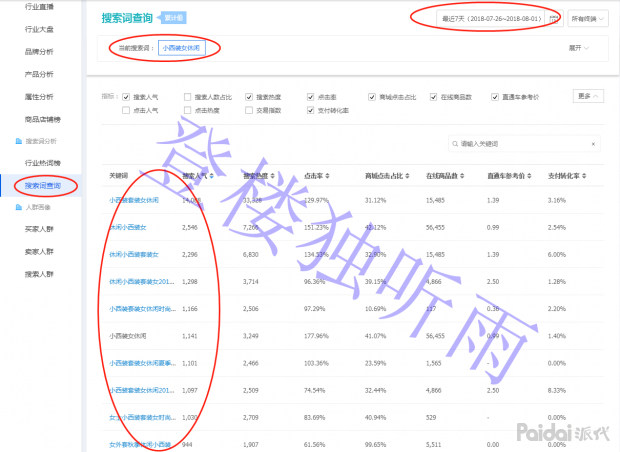Check the 交易指数 indicator checkbox
The height and width of the screenshot is (452, 620).
249,110
